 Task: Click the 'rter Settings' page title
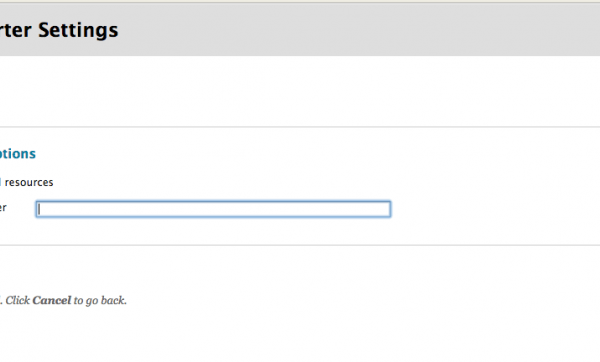pyautogui.click(x=59, y=30)
